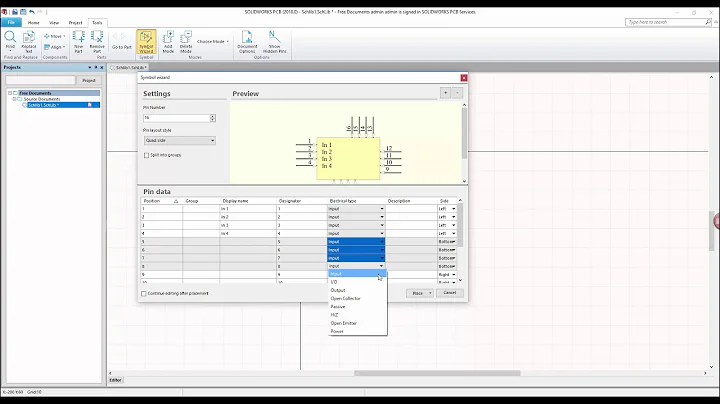Click the Save icon in title bar
The width and height of the screenshot is (720, 404).
point(15,12)
